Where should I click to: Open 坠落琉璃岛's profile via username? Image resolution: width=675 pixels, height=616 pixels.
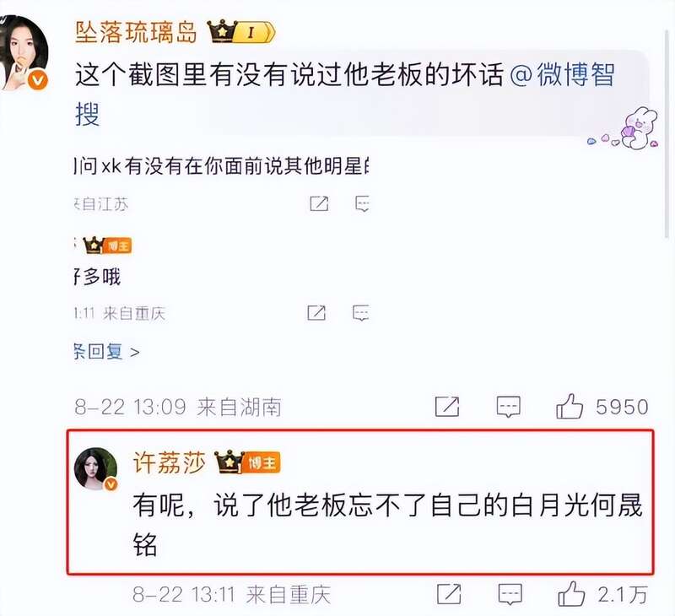[x=136, y=32]
